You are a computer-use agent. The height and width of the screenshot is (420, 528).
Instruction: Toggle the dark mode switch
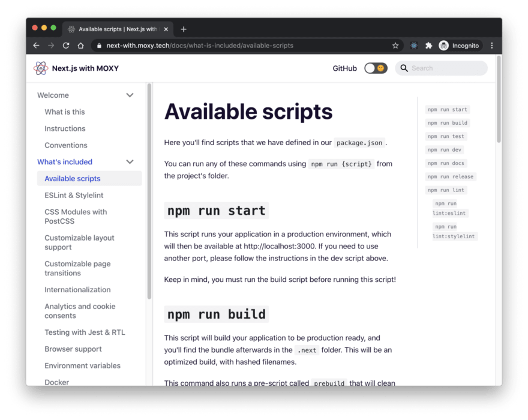376,68
